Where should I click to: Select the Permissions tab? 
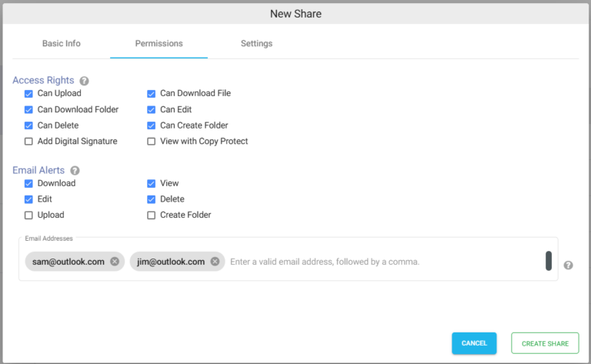click(159, 43)
